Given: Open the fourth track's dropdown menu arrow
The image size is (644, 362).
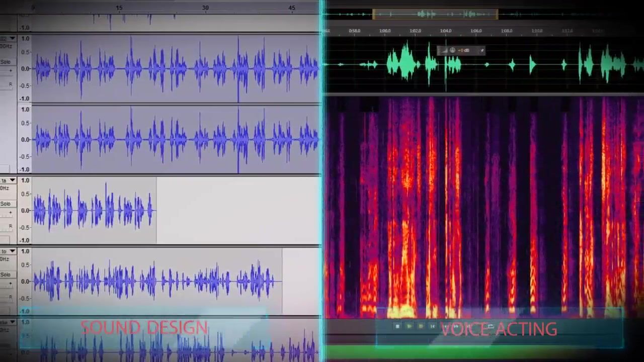Looking at the screenshot, I should coord(12,251).
